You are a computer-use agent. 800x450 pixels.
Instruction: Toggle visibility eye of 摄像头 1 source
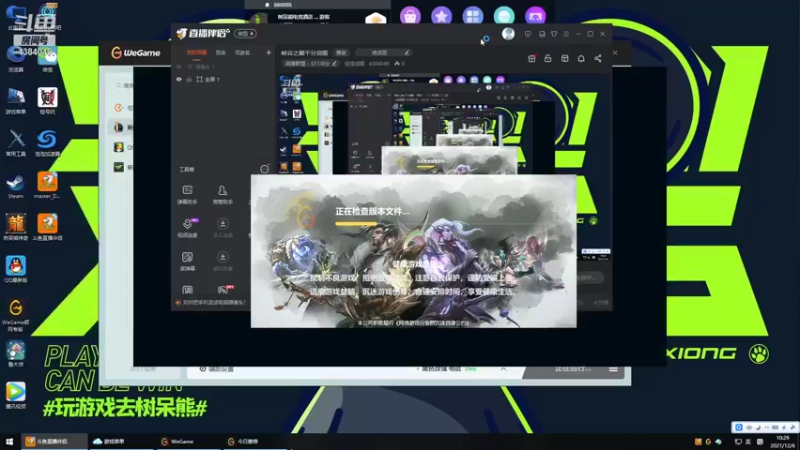(179, 67)
